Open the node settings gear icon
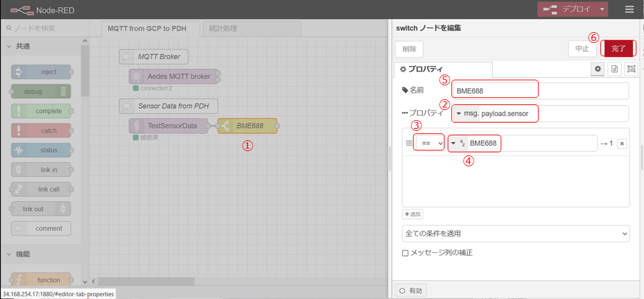The height and width of the screenshot is (299, 644). pos(597,70)
